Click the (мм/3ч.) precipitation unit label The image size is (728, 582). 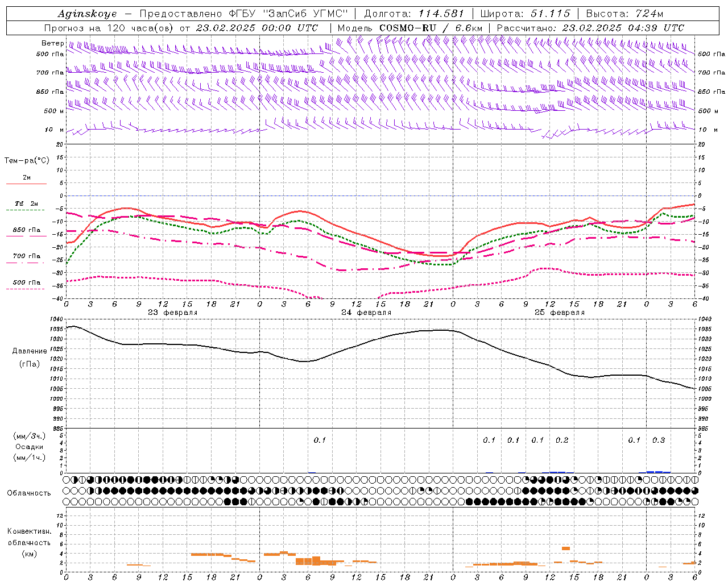30,436
